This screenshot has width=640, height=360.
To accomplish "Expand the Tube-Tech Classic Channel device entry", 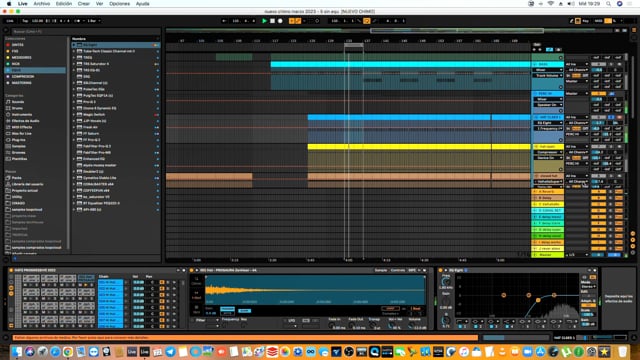I will pyautogui.click(x=74, y=51).
